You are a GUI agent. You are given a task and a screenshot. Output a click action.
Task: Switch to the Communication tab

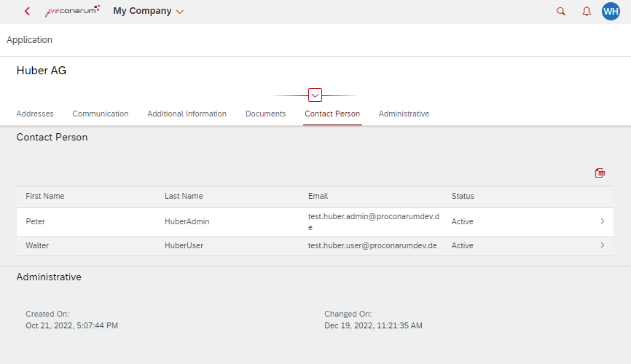coord(101,114)
